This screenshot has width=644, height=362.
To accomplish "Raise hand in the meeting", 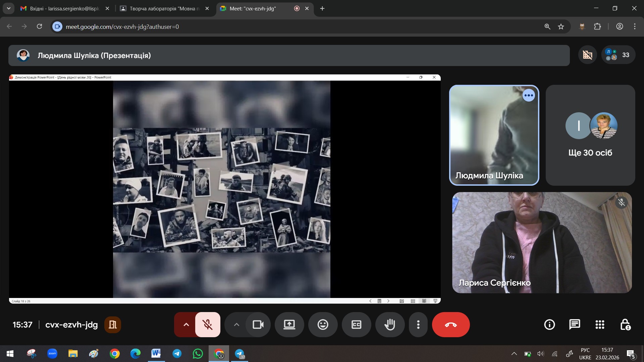I will click(390, 324).
